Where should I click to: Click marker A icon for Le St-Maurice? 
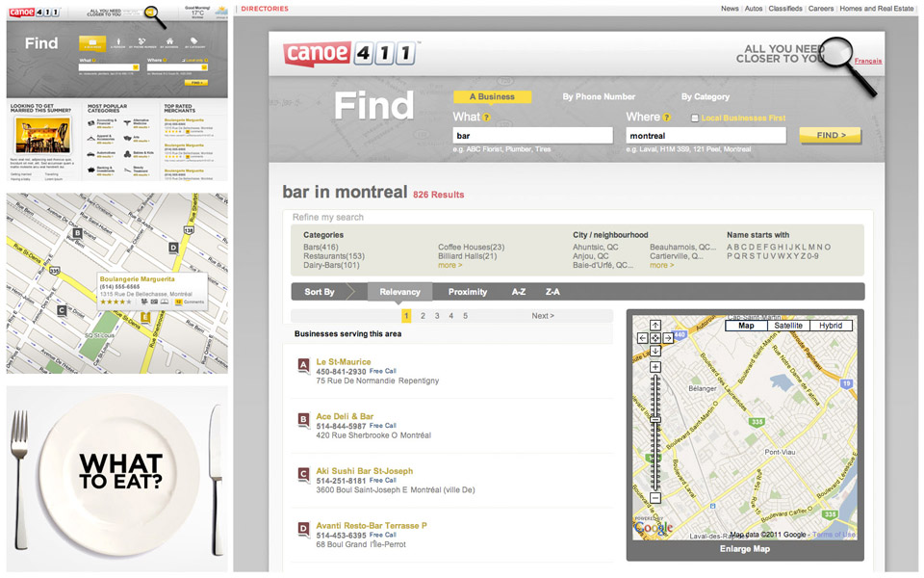304,365
